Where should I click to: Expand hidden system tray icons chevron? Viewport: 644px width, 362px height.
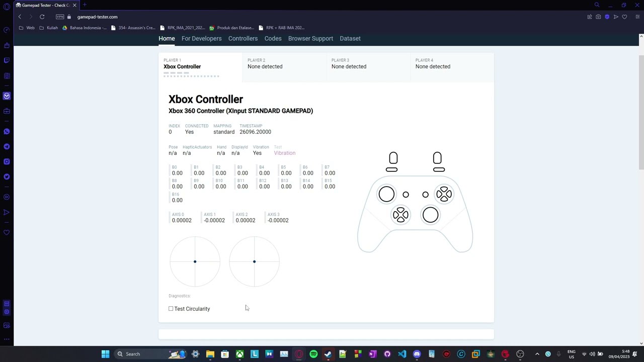coord(537,354)
